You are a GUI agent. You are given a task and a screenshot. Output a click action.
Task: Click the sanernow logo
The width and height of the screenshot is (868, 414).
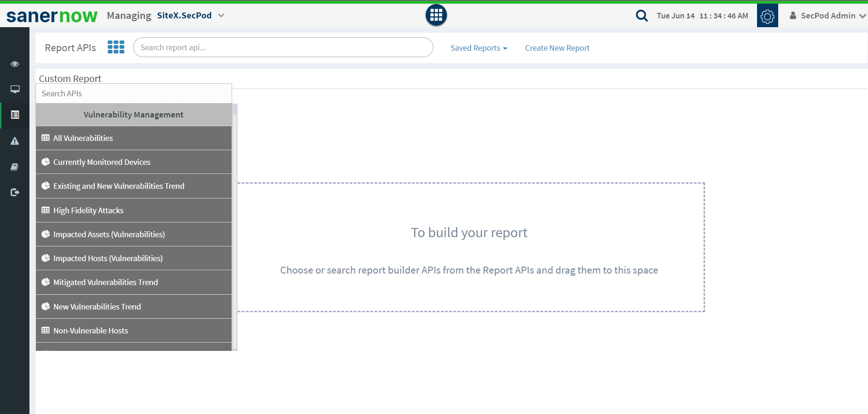click(52, 16)
